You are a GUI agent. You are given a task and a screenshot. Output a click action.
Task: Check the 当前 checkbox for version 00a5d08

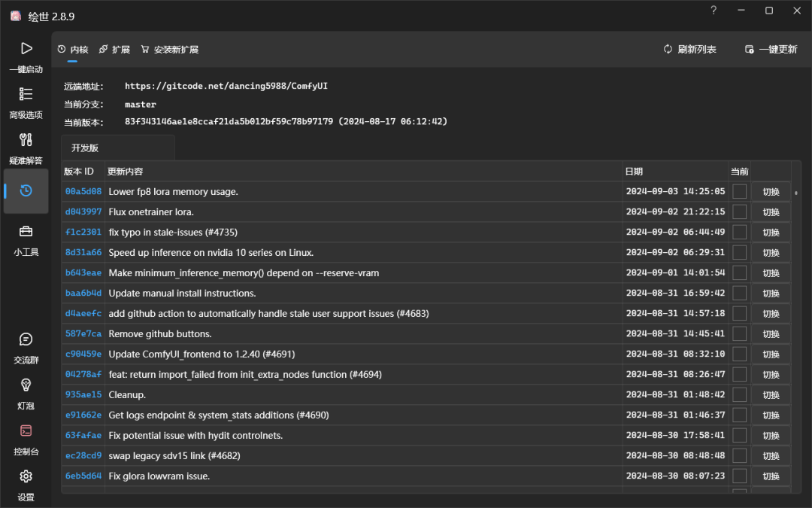pos(739,191)
